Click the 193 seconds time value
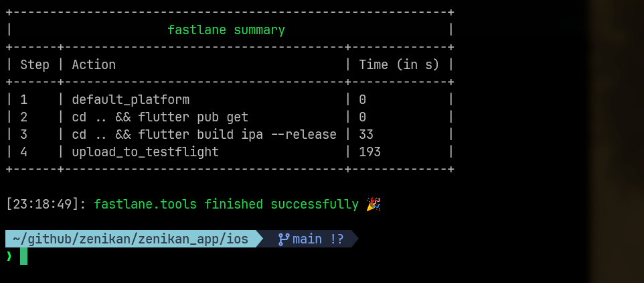 pyautogui.click(x=370, y=152)
